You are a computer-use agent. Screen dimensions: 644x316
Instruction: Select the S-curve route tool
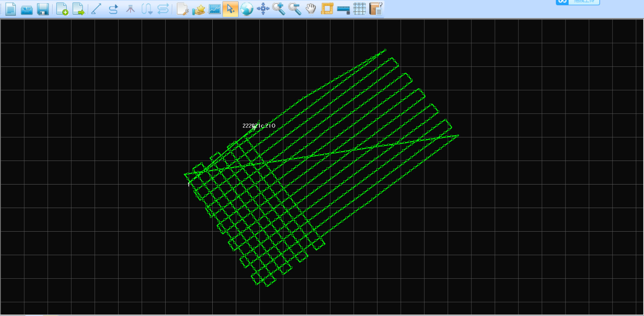coord(113,9)
